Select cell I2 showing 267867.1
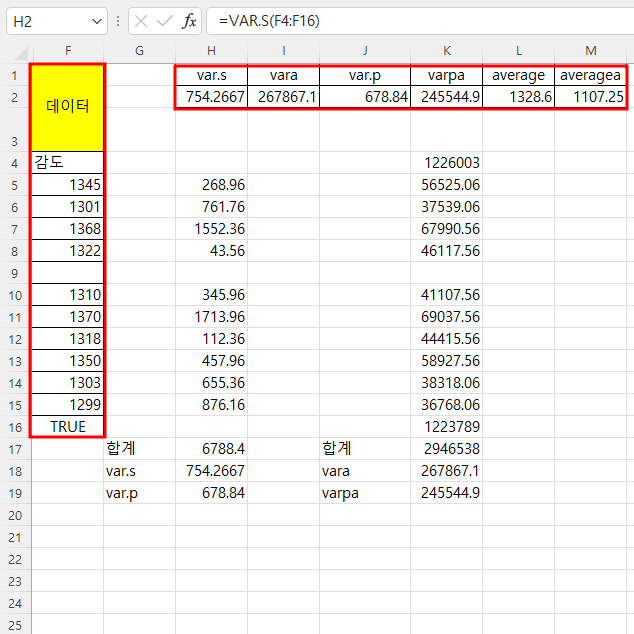The image size is (634, 634). [283, 97]
